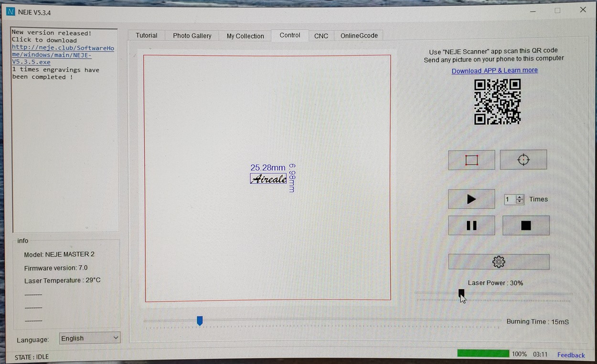Increase engraving Times with spinner arrows
The width and height of the screenshot is (597, 364).
click(x=520, y=197)
